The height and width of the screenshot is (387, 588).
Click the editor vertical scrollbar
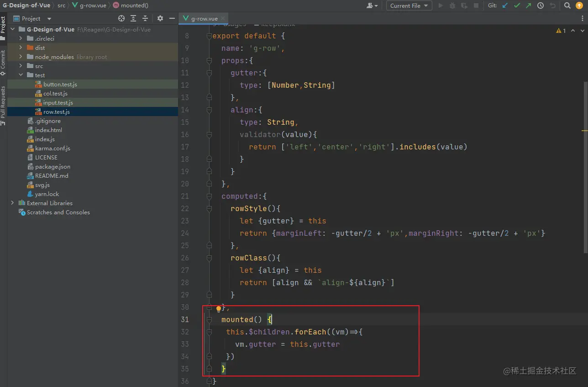586,167
